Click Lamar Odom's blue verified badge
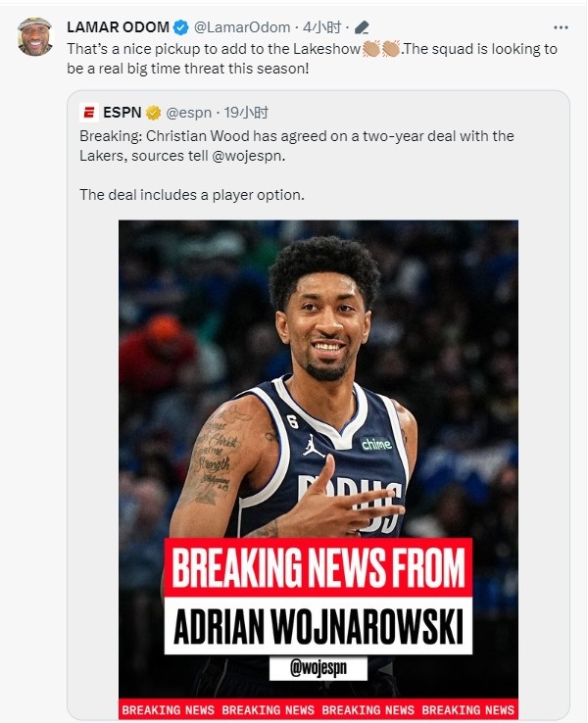 pyautogui.click(x=180, y=27)
